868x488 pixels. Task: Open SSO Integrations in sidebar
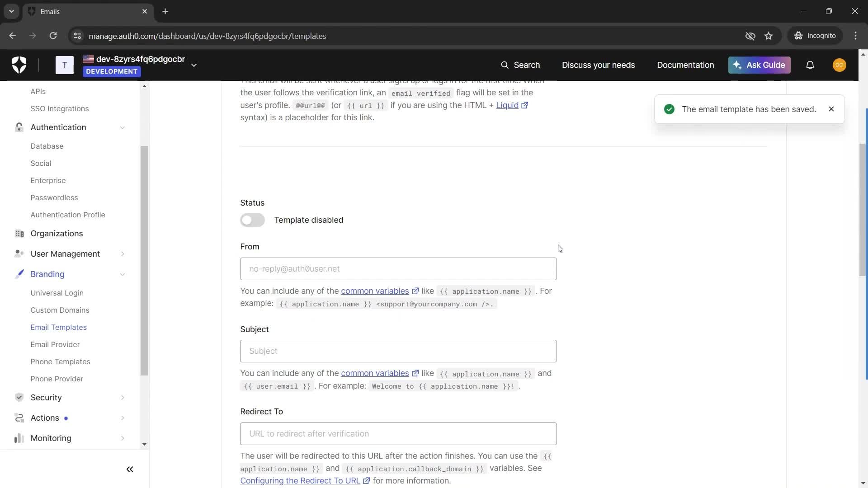[60, 108]
